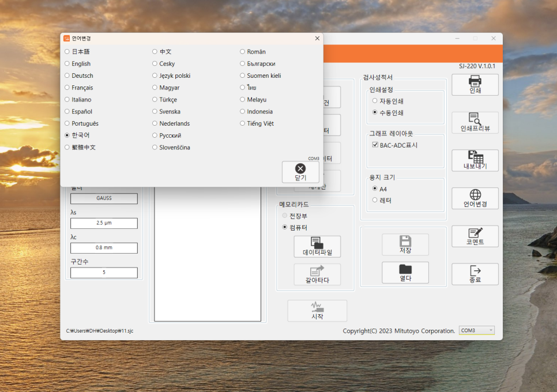Select 자동인쇄 auto print option
The height and width of the screenshot is (392, 557).
375,101
